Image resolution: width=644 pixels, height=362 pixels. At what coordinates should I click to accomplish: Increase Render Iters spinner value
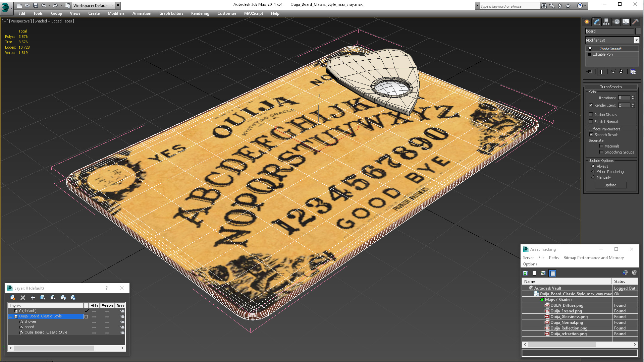(633, 104)
